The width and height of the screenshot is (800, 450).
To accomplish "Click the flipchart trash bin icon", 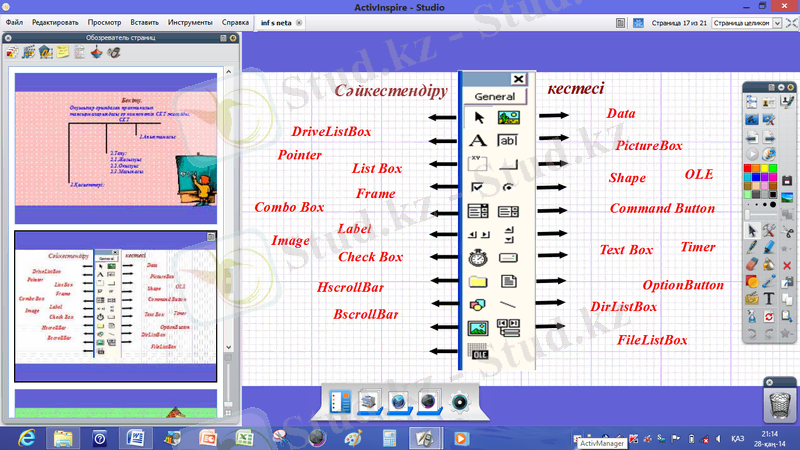I will (778, 401).
